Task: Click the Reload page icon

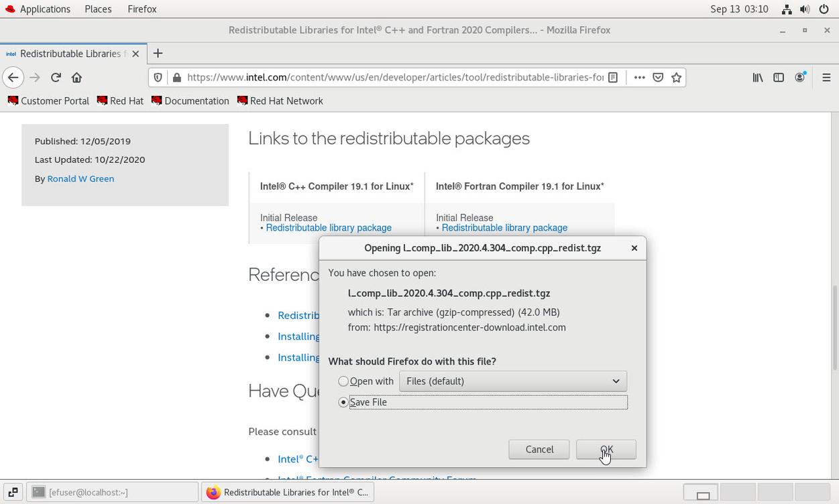Action: [56, 78]
